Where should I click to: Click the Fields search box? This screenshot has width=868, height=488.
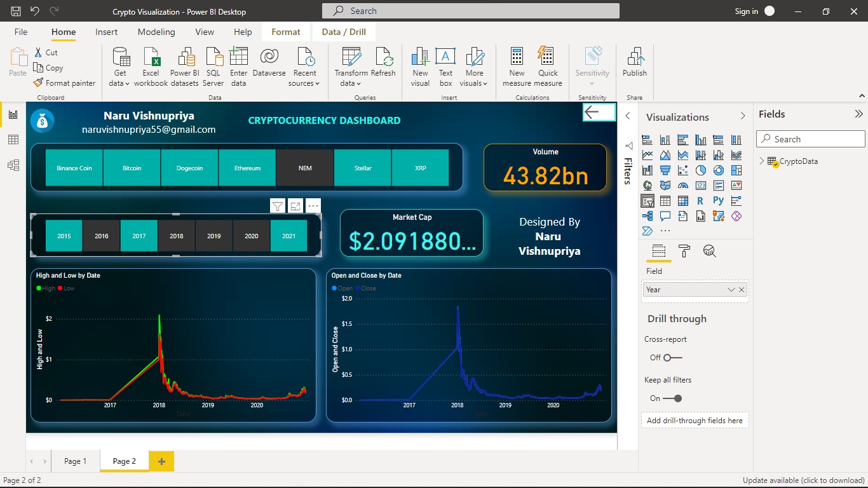(x=811, y=139)
